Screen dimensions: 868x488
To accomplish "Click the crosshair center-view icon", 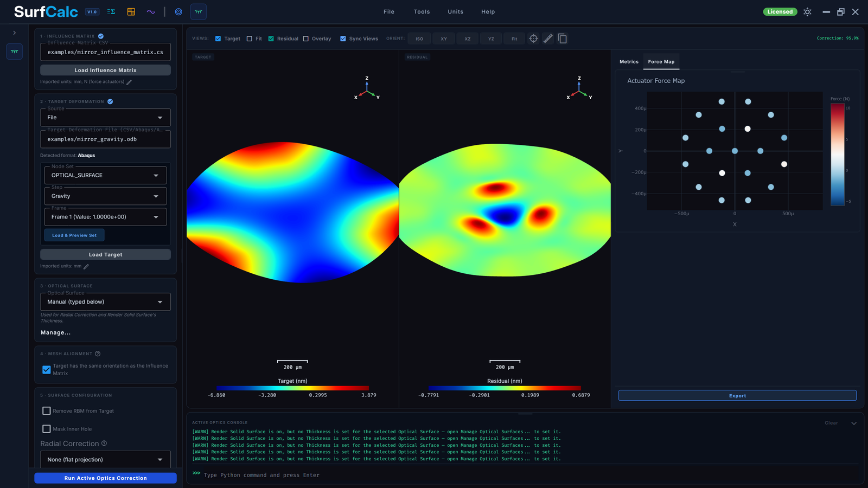I will 533,38.
